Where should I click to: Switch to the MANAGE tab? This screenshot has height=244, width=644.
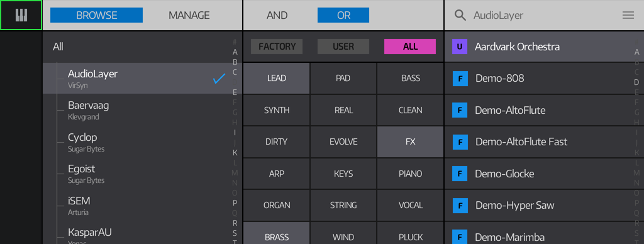[189, 15]
